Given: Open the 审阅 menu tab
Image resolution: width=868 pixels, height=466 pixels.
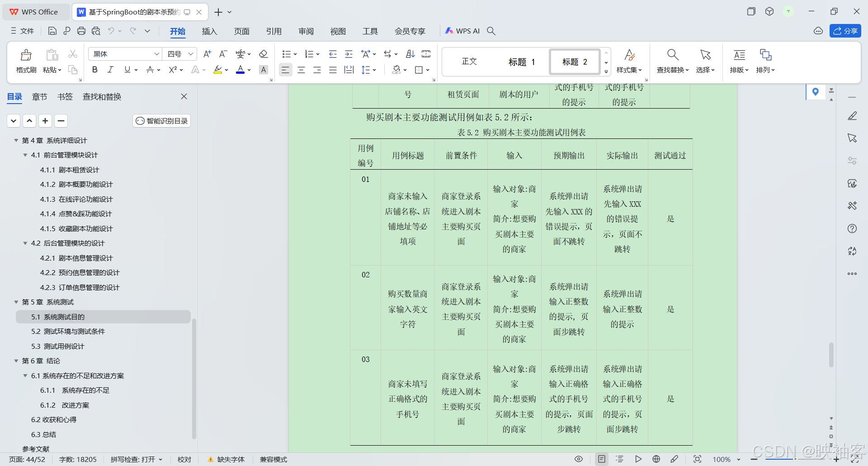Looking at the screenshot, I should tap(306, 31).
